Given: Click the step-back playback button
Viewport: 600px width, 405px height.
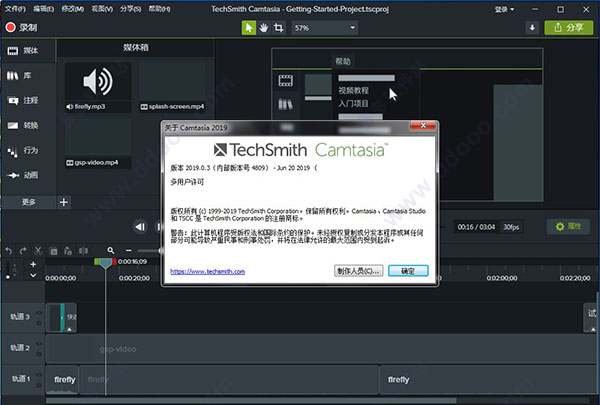Looking at the screenshot, I should pos(140,227).
